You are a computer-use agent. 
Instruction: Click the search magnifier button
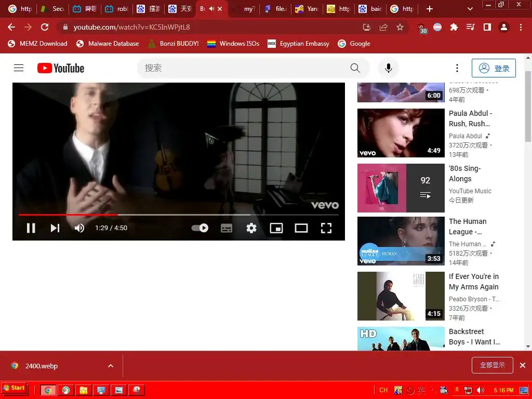[355, 68]
